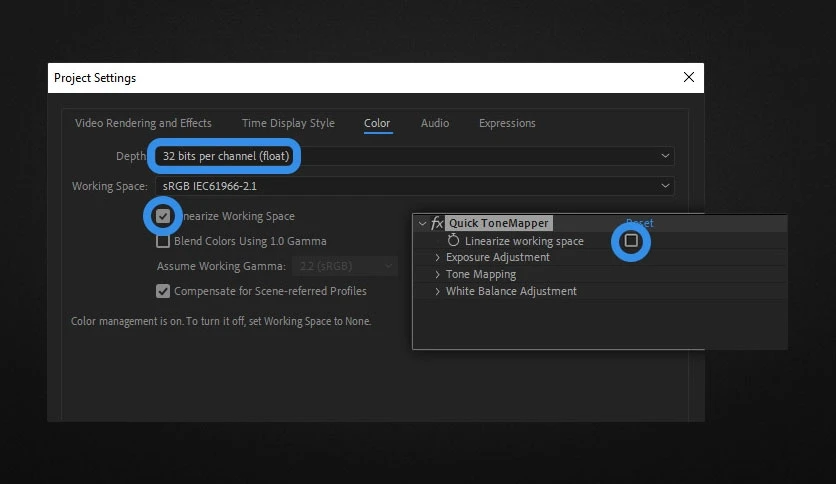Open the Depth dropdown
Viewport: 836px width, 484px height.
point(415,156)
